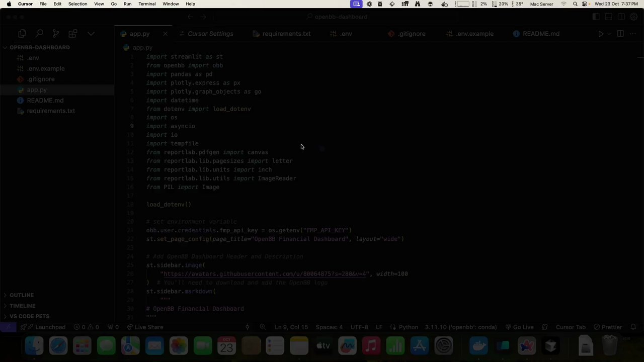Switch to the .gitignore tab
This screenshot has height=362, width=644.
pos(412,34)
